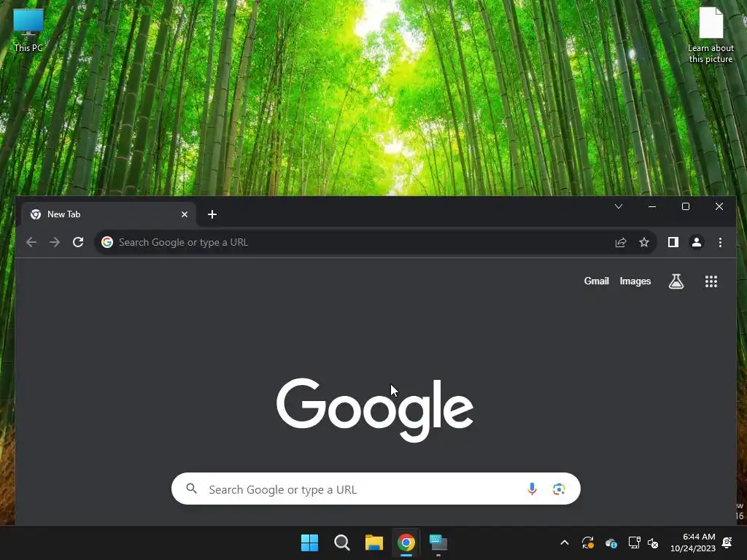747x560 pixels.
Task: Click the muted speaker tray icon
Action: (x=653, y=542)
